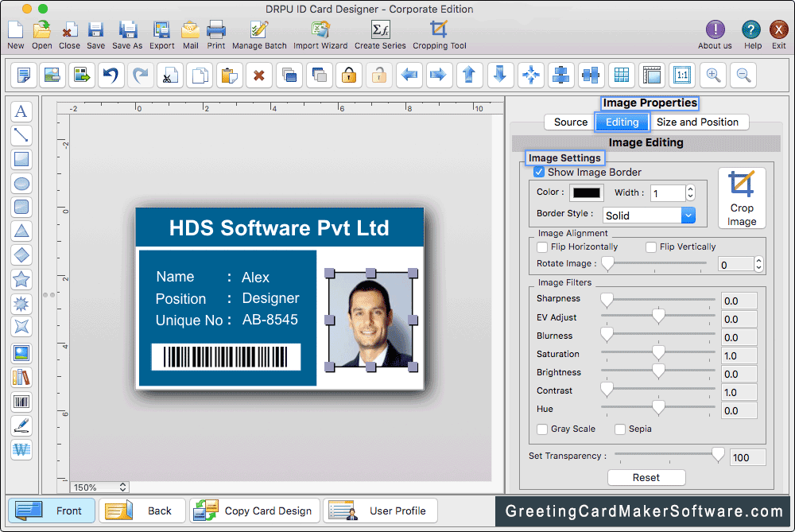
Task: Cut the selected object with scissors icon
Action: (170, 75)
